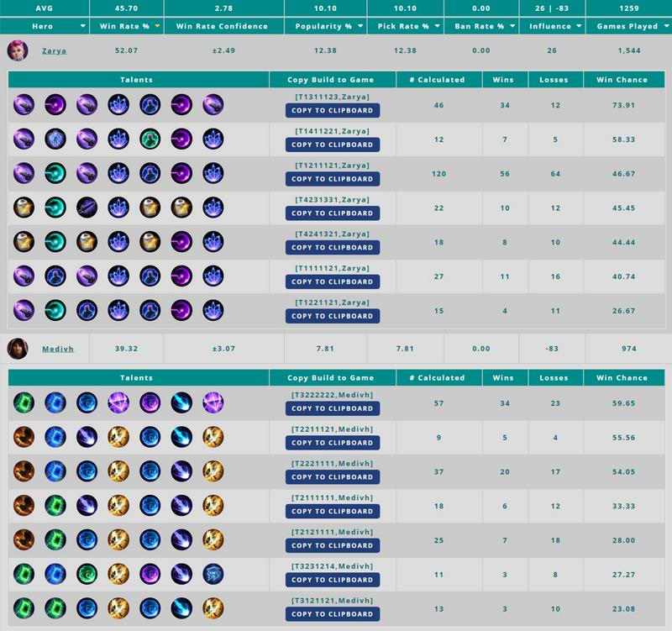The width and height of the screenshot is (672, 631).
Task: Click Zarya's Games Played value 1,544
Action: click(628, 50)
